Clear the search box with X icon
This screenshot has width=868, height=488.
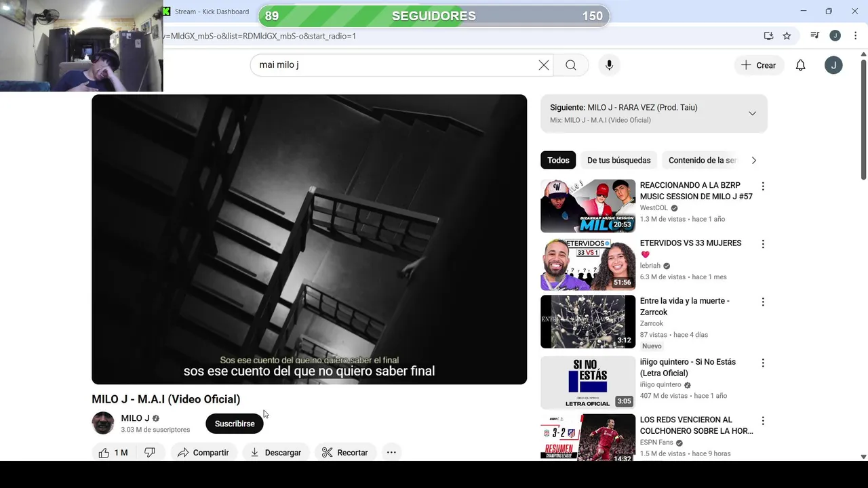tap(544, 65)
